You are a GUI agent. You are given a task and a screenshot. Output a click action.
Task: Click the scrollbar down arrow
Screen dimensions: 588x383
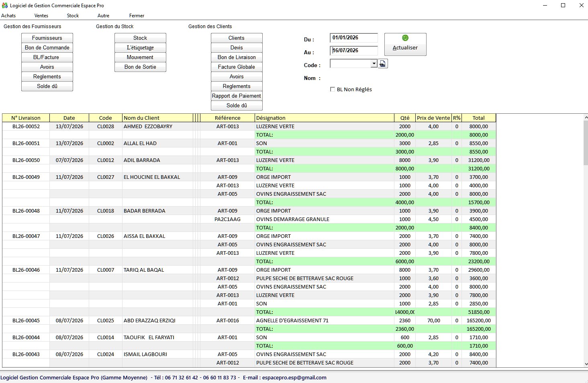(x=586, y=364)
